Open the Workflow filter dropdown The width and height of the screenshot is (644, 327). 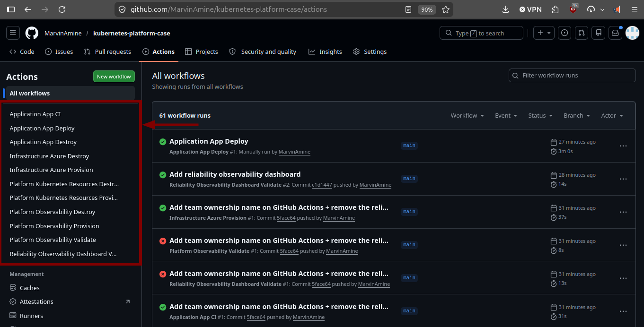click(x=467, y=115)
